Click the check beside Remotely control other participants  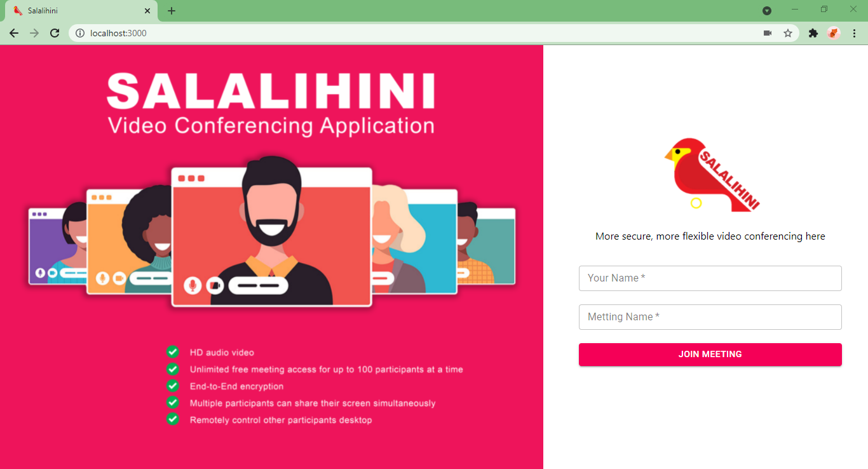tap(172, 419)
